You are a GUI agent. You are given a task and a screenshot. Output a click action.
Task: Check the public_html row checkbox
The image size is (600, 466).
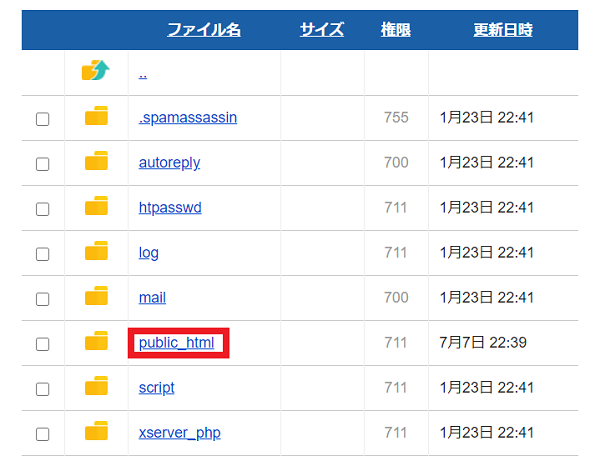[x=42, y=344]
